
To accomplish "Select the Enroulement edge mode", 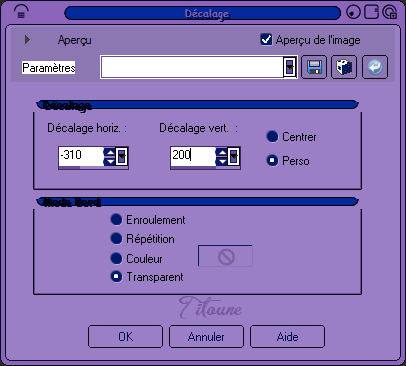I will pyautogui.click(x=116, y=219).
